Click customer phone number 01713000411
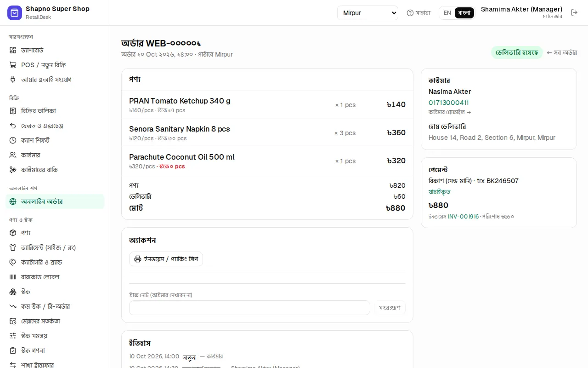Screen dimensions: 588x368 [449, 103]
